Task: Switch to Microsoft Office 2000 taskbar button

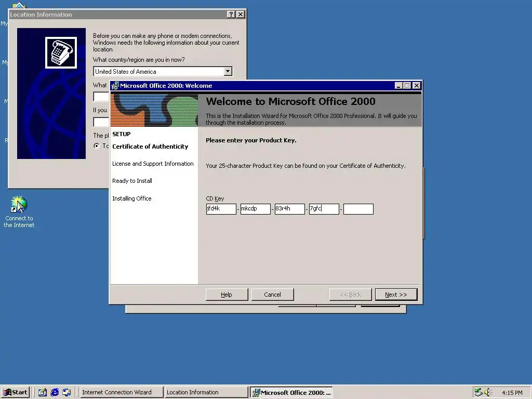Action: pos(291,393)
